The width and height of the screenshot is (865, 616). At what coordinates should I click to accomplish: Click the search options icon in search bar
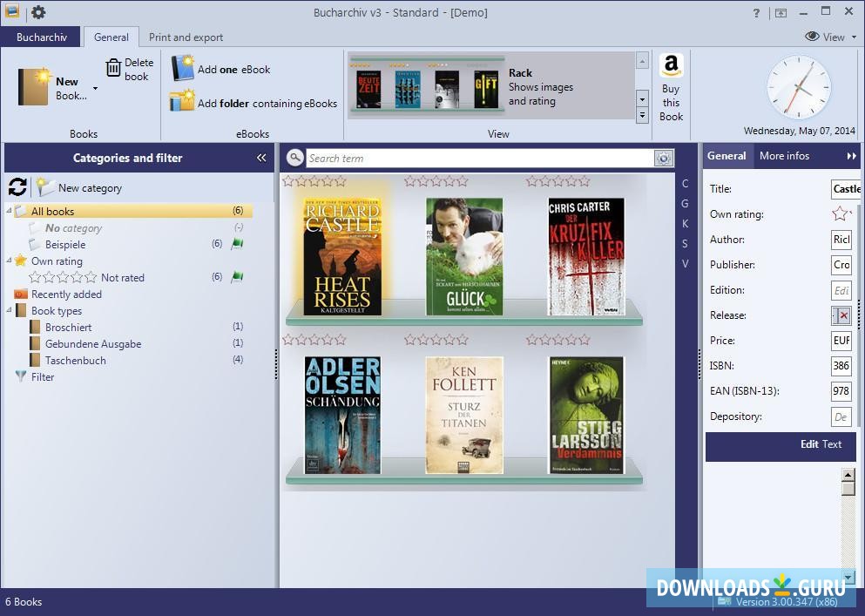click(664, 158)
